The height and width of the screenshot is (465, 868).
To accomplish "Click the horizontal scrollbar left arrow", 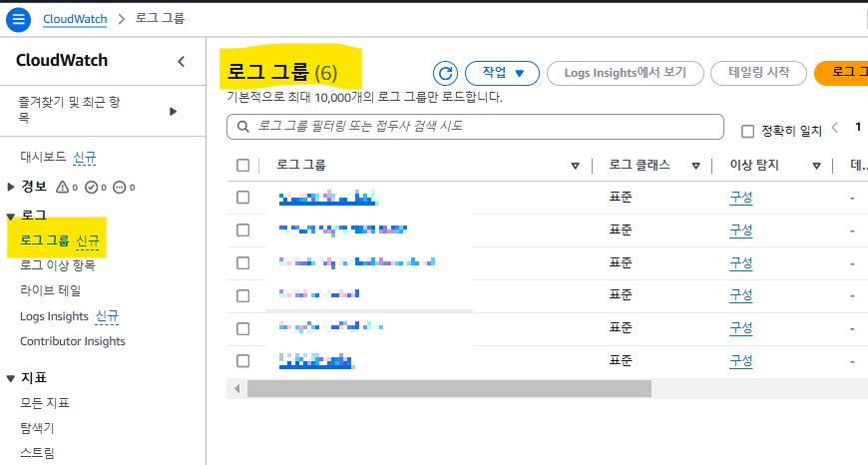I will [x=236, y=388].
